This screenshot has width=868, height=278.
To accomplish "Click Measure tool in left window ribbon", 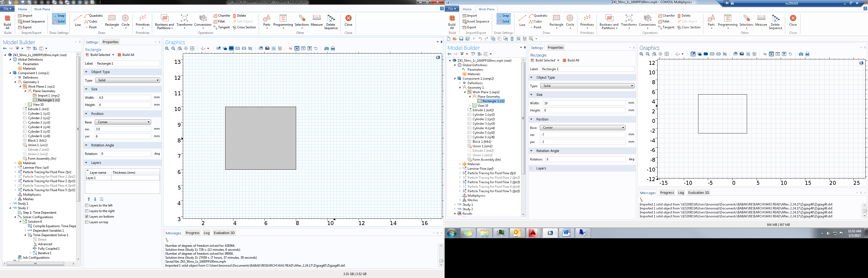I will [317, 20].
